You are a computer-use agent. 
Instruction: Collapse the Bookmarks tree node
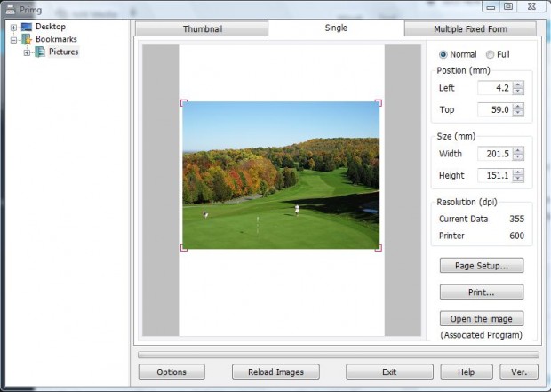[13, 39]
